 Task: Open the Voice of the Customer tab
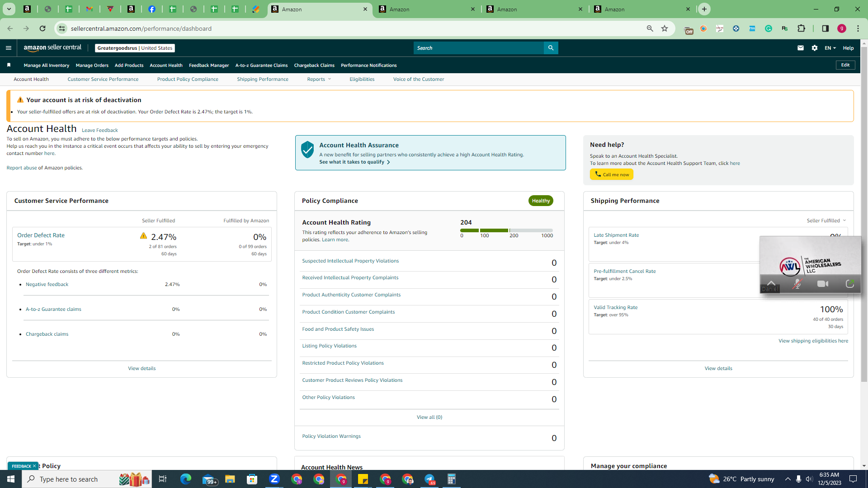[419, 79]
